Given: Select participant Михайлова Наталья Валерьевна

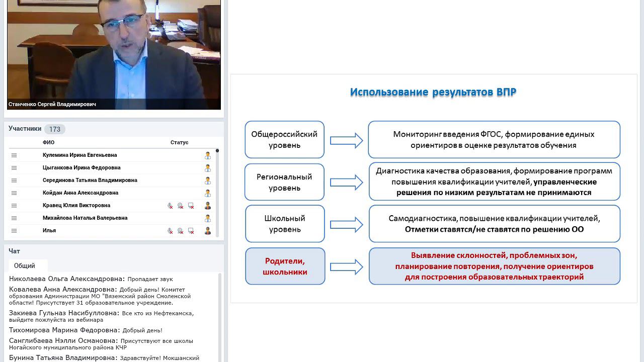Looking at the screenshot, I should point(85,218).
